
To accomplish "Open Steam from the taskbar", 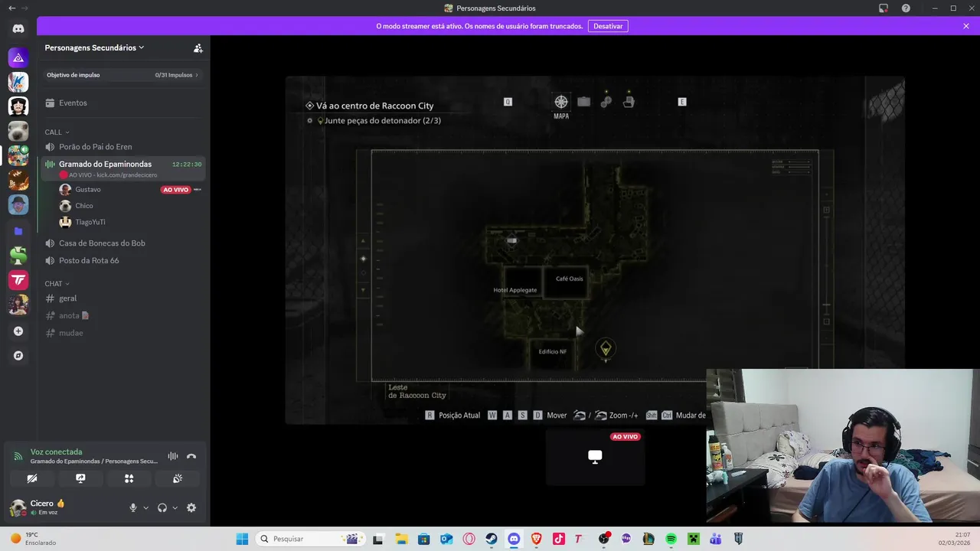I will pyautogui.click(x=492, y=539).
